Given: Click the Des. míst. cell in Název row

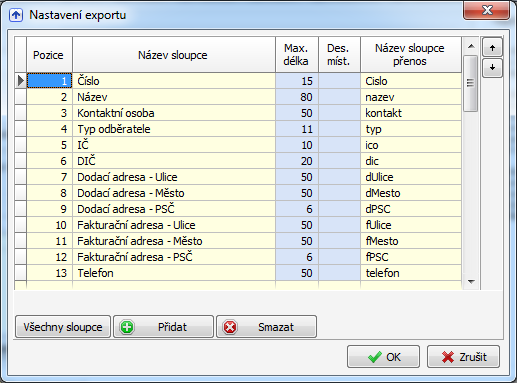Looking at the screenshot, I should click(x=339, y=97).
